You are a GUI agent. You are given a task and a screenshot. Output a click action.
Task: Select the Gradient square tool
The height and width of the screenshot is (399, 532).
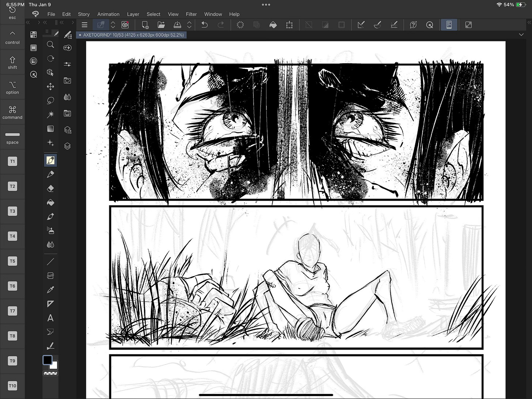point(50,129)
